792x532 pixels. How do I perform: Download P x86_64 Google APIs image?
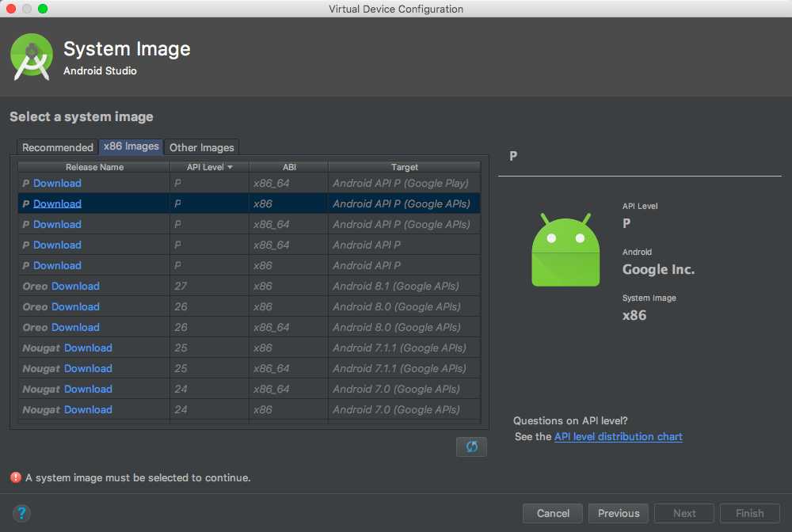[x=57, y=225]
